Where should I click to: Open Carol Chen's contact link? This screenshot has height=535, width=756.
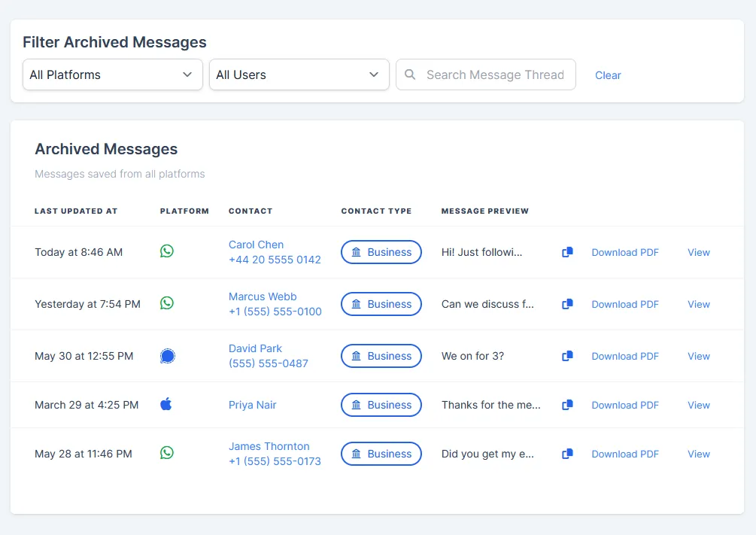256,244
